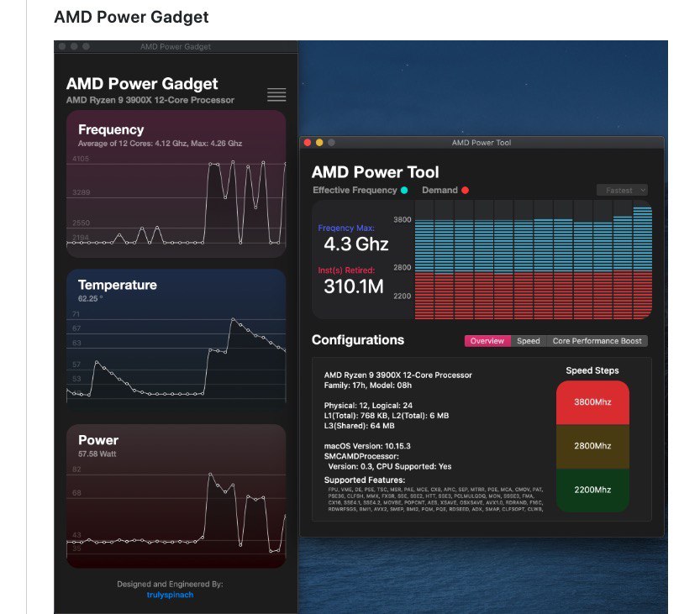
Task: Click the Version: 0.3, CPU Supported: Yes line
Action: coord(389,467)
